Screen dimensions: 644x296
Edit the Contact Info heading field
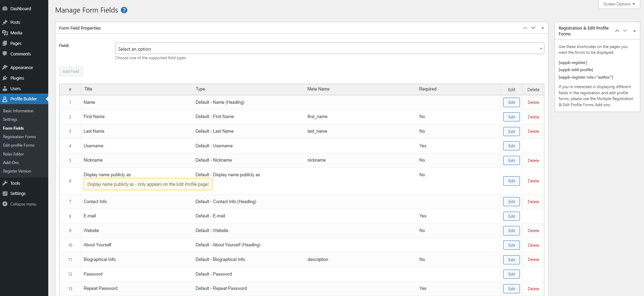(x=511, y=202)
